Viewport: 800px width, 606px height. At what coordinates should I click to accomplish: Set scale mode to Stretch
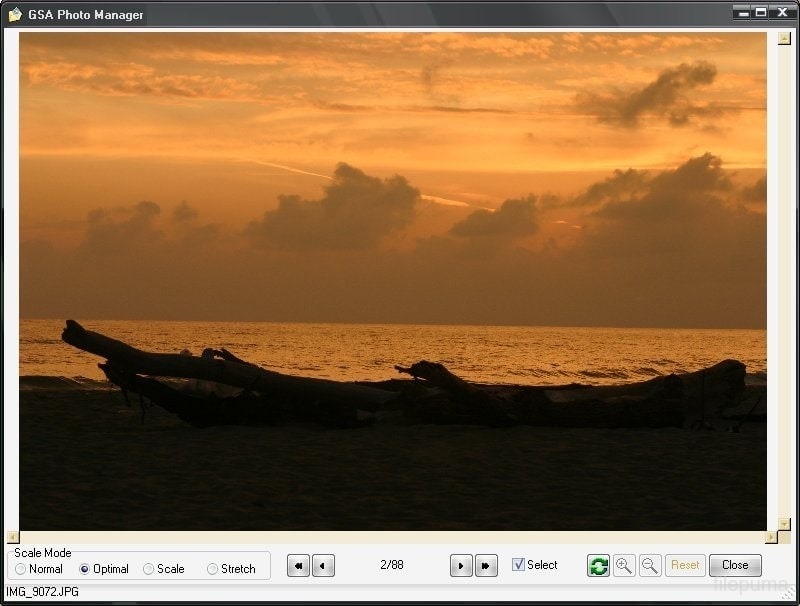click(x=213, y=569)
